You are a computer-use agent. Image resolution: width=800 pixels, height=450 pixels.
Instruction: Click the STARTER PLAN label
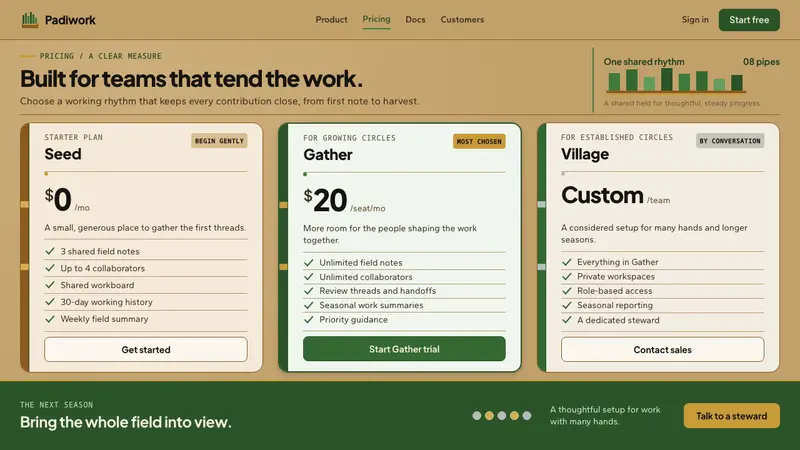point(73,137)
